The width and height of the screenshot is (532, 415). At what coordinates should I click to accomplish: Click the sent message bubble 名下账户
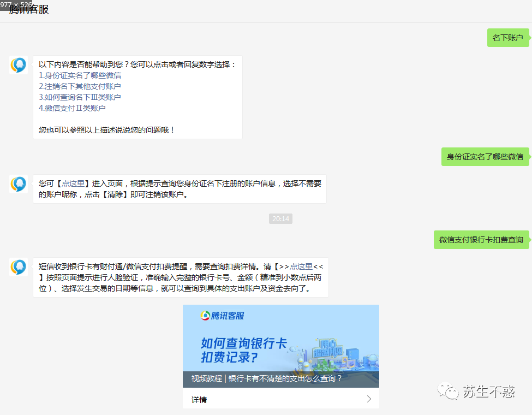pos(508,38)
